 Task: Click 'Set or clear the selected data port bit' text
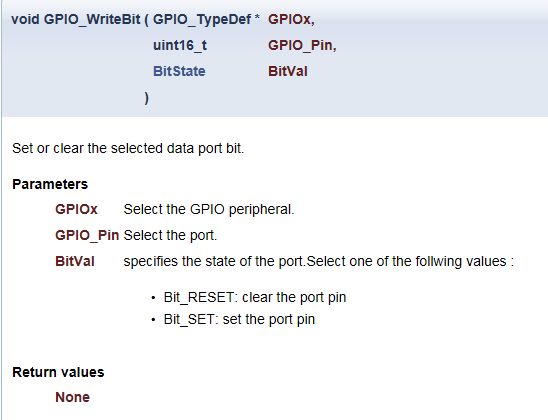coord(128,149)
